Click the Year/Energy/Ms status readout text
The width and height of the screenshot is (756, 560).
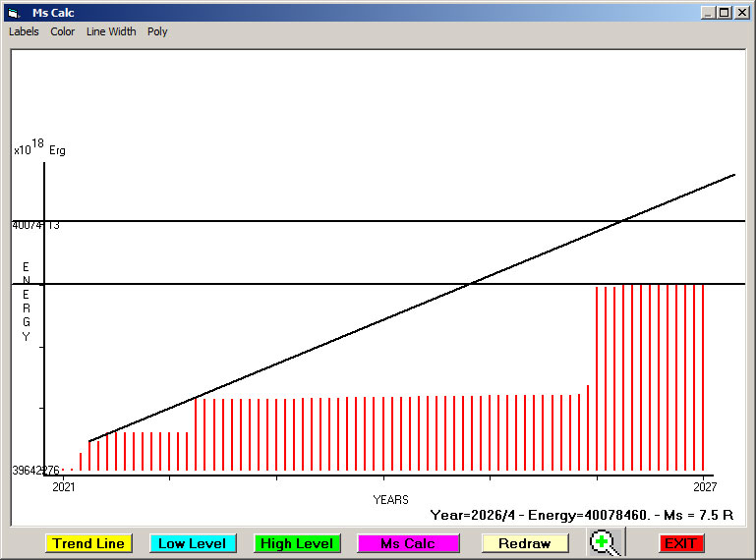tap(586, 515)
